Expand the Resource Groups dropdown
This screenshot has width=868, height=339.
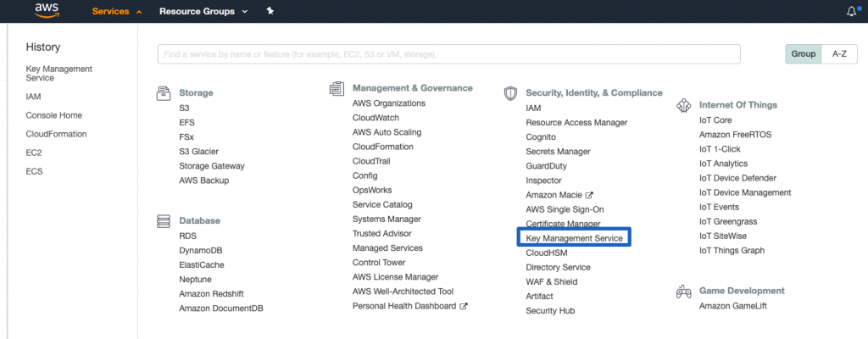coord(203,12)
